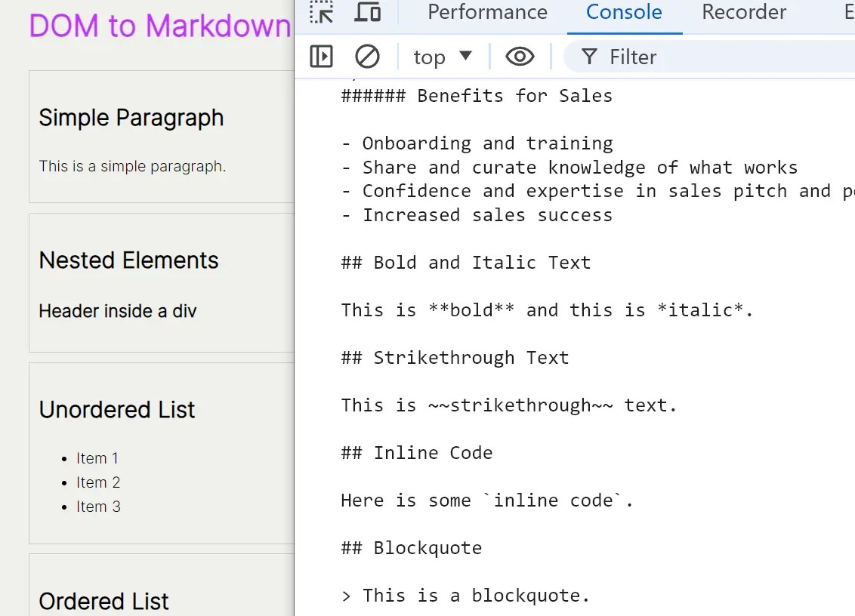Click 'This is a simple paragraph.' text

[132, 166]
